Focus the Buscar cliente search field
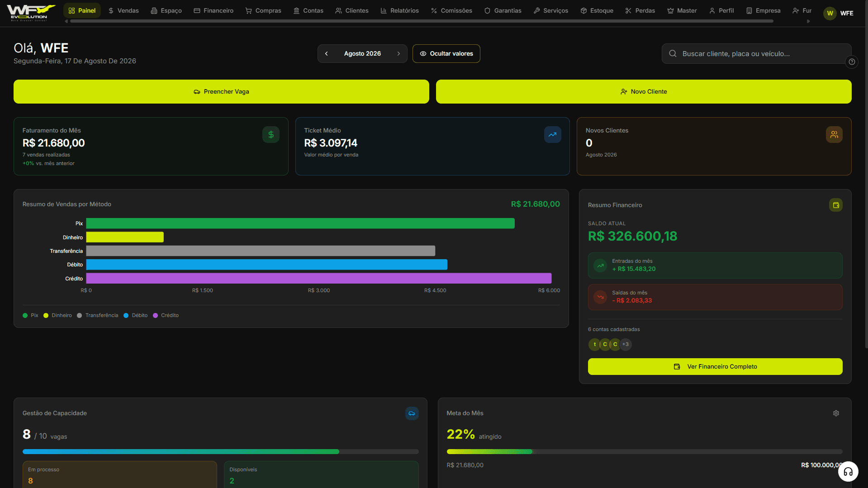The width and height of the screenshot is (868, 488). click(x=756, y=53)
